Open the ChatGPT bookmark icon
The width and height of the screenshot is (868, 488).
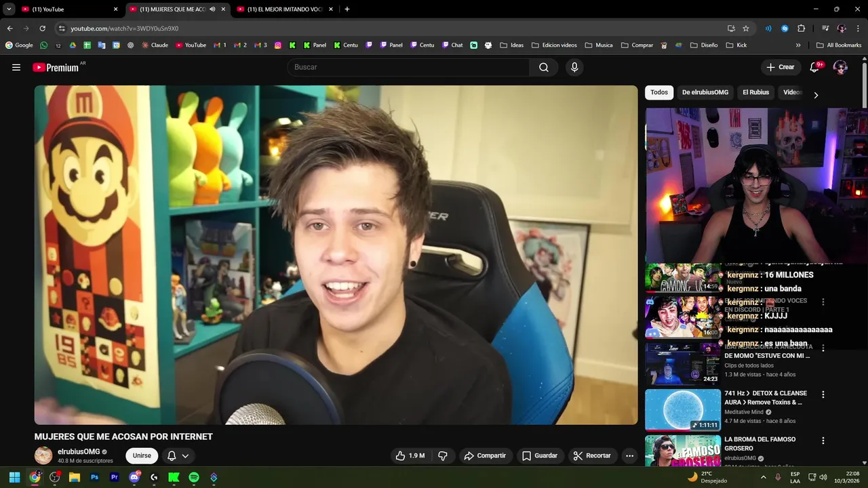click(x=130, y=45)
